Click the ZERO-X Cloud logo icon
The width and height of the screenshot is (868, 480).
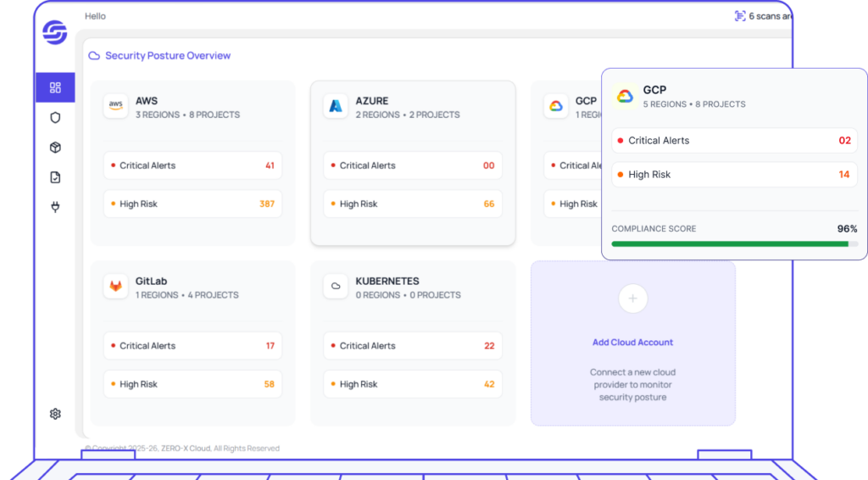click(55, 32)
